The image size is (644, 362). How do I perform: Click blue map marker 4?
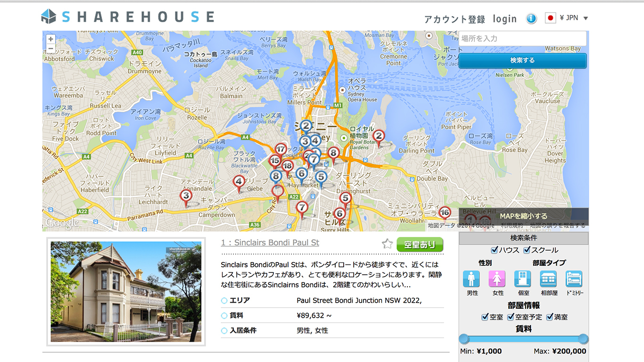point(315,140)
